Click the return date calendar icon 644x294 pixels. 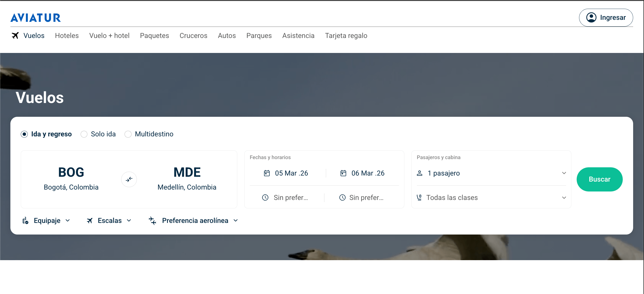pyautogui.click(x=343, y=173)
